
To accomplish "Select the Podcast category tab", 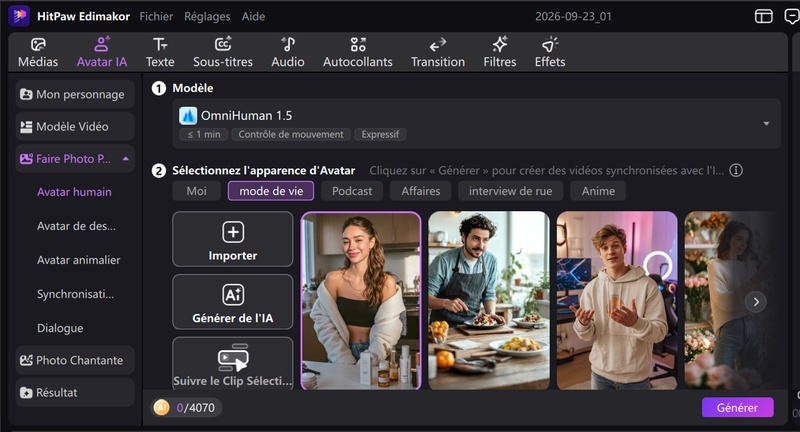I will click(x=352, y=191).
